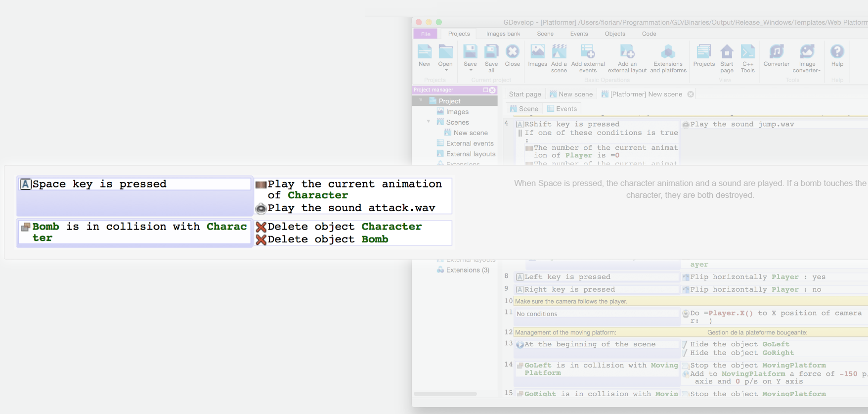Click the Save all icon
The width and height of the screenshot is (868, 414).
pos(491,52)
